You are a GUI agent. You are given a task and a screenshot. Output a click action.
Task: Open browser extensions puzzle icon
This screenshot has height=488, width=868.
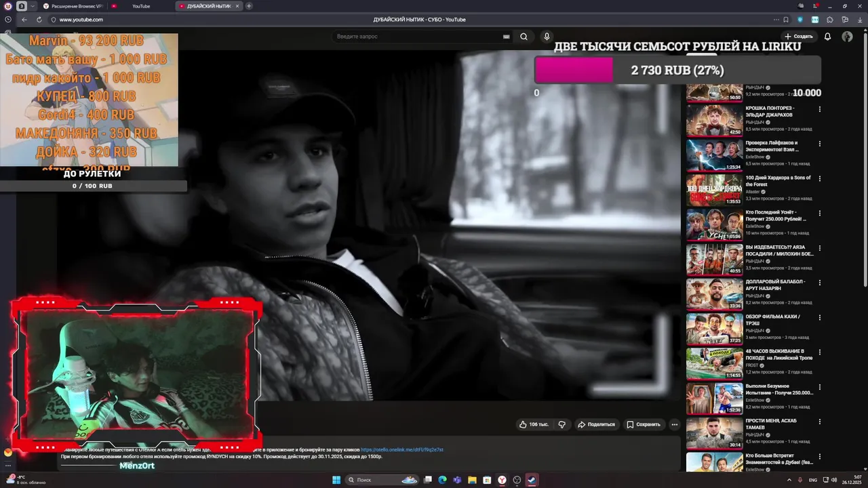pos(829,20)
